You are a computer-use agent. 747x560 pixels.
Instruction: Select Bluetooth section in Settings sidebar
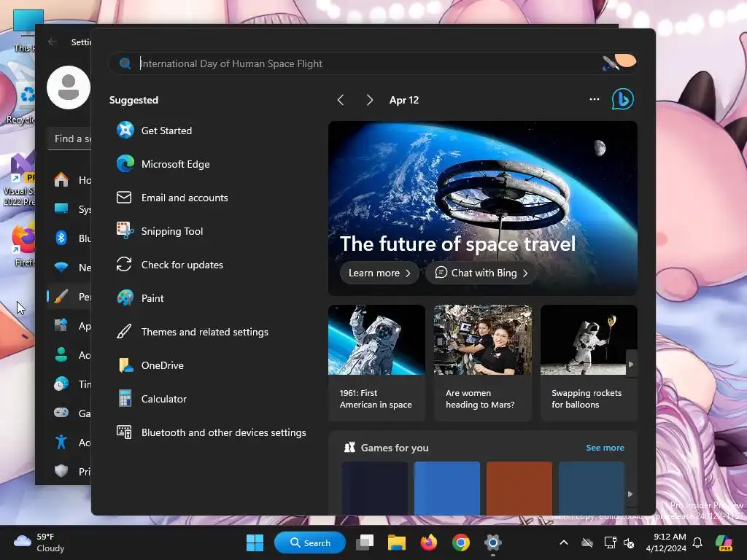point(69,238)
